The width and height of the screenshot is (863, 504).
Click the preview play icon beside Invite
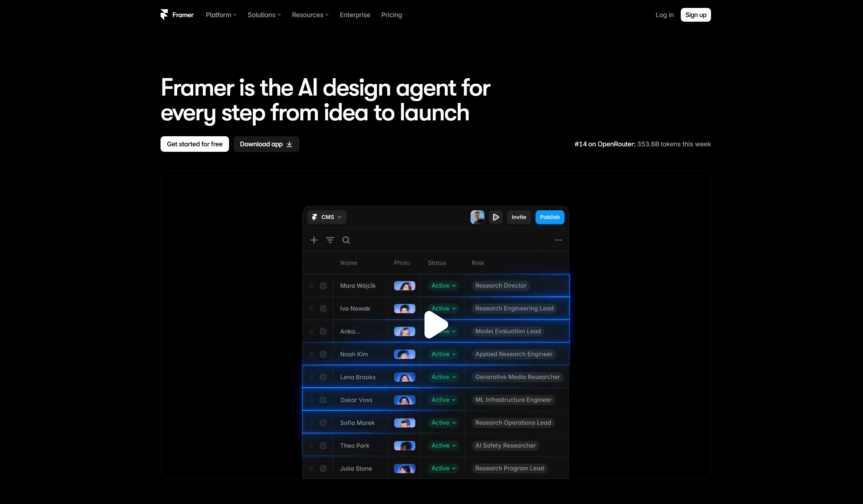click(x=495, y=217)
